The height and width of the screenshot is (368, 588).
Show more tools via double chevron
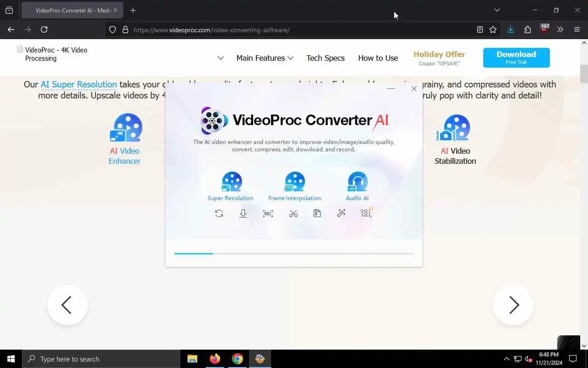tap(560, 29)
